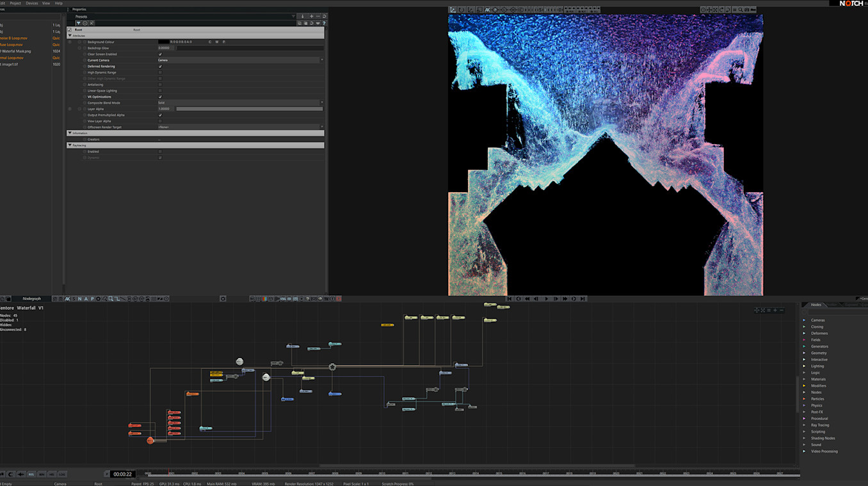Enable the High Dynamic Range checkbox

coord(160,72)
